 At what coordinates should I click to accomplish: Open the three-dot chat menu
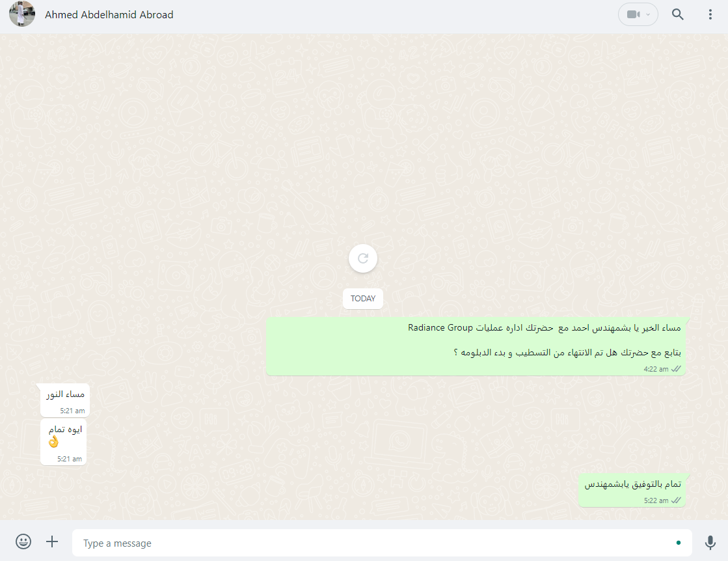(710, 14)
